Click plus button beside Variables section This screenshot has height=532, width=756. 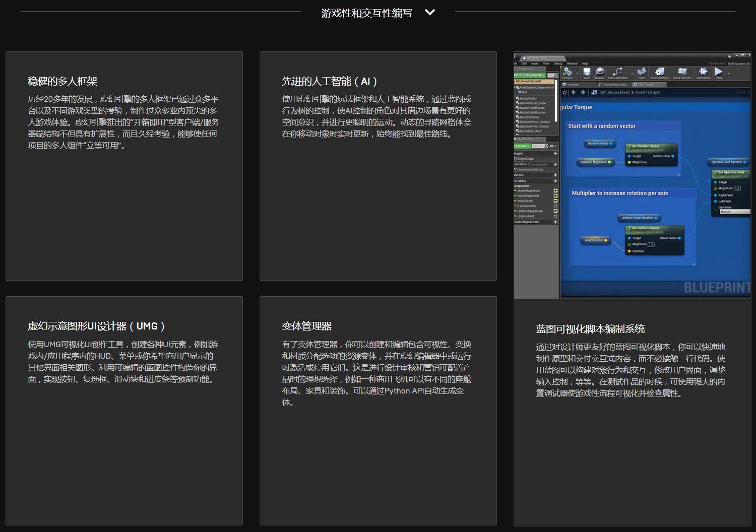click(x=555, y=180)
